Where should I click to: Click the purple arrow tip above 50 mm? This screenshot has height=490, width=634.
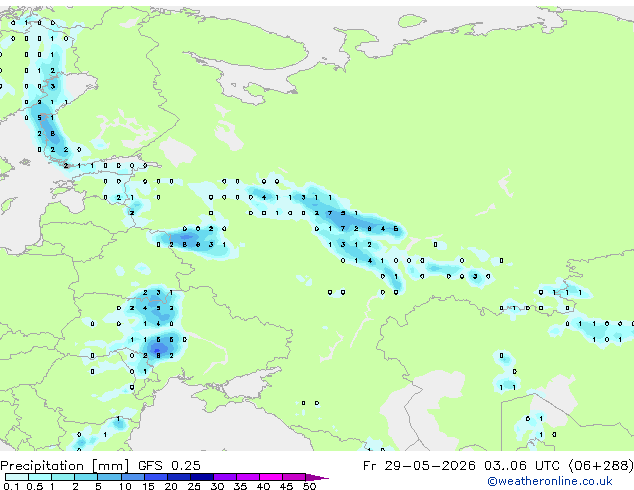(x=316, y=477)
